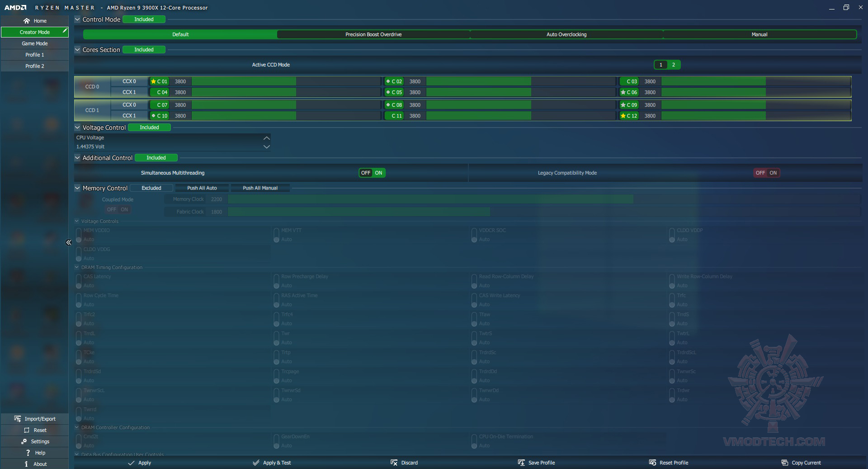Increase CPU Voltage with the up arrow
Viewport: 868px width, 469px height.
[267, 138]
